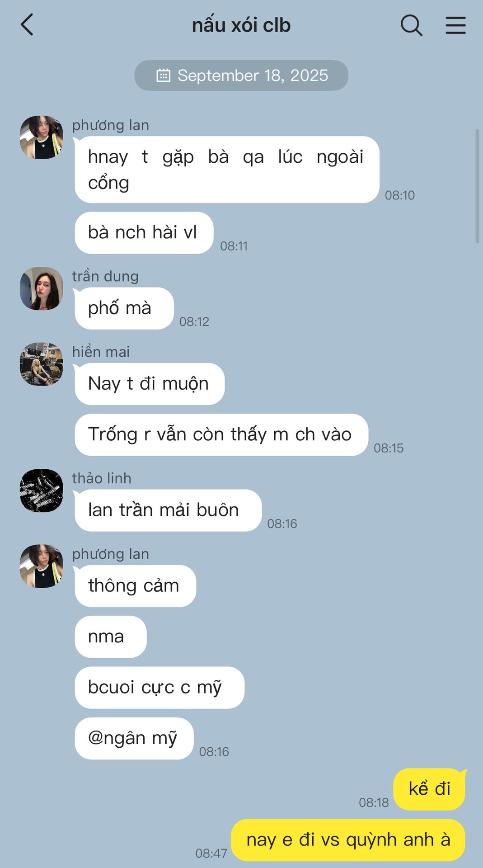Tap the sender name trần dung
This screenshot has width=483, height=868.
[x=105, y=276]
